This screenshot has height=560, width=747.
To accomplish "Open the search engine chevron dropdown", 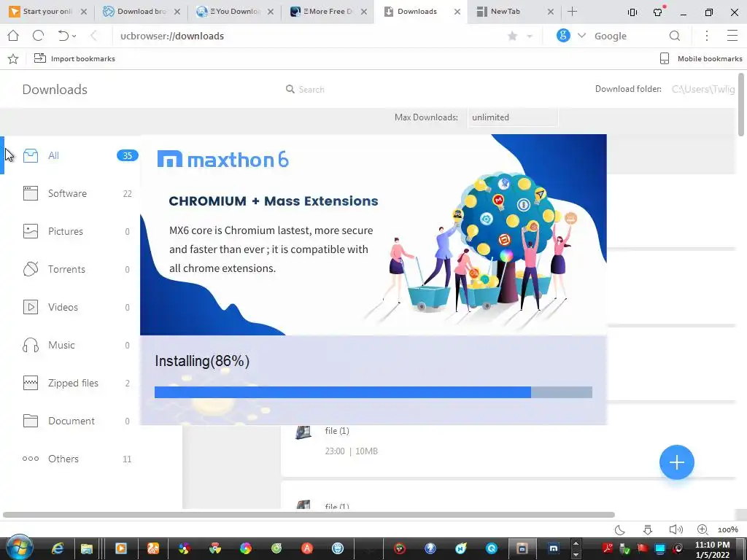I will click(581, 36).
